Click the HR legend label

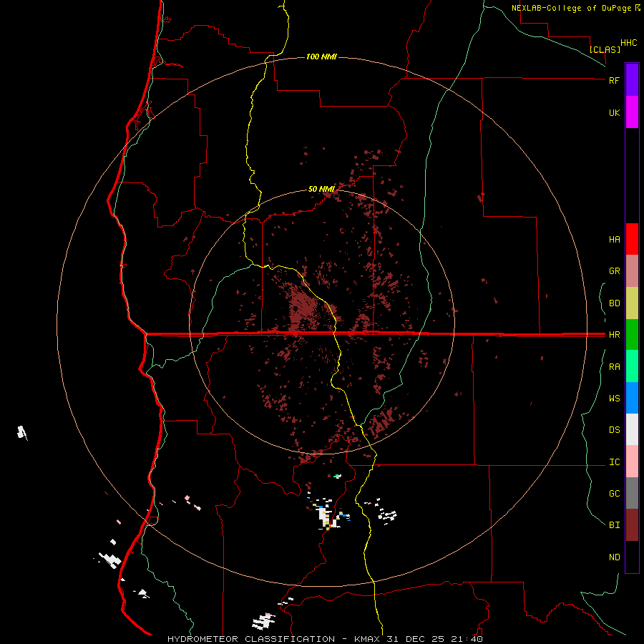point(614,335)
